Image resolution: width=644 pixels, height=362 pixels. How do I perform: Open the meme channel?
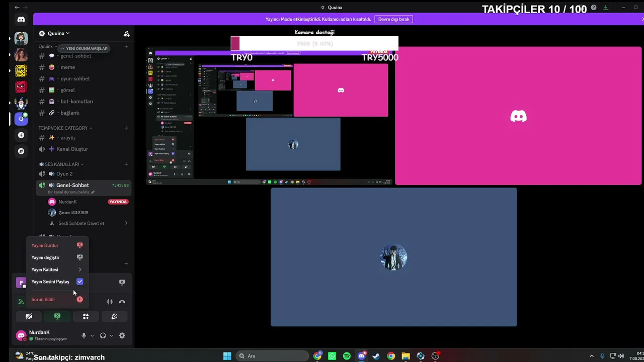coord(84,67)
